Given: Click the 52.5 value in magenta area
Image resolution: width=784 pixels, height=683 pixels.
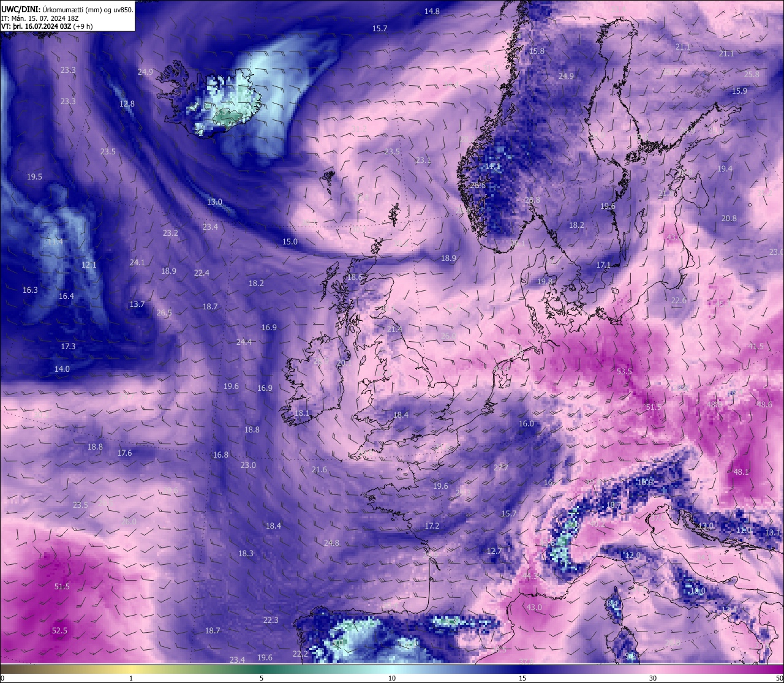Looking at the screenshot, I should click(59, 630).
